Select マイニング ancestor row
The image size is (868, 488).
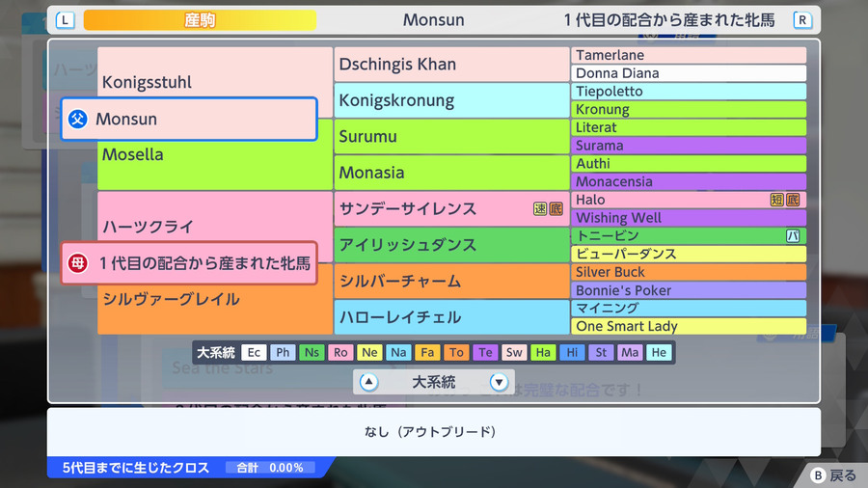[689, 309]
